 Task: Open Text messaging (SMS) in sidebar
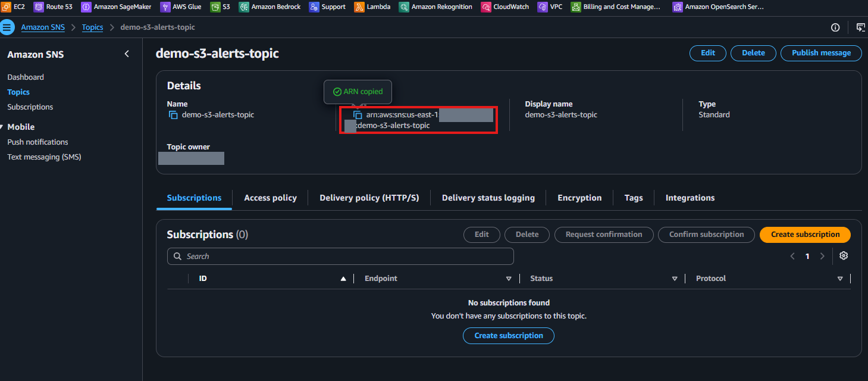point(44,157)
